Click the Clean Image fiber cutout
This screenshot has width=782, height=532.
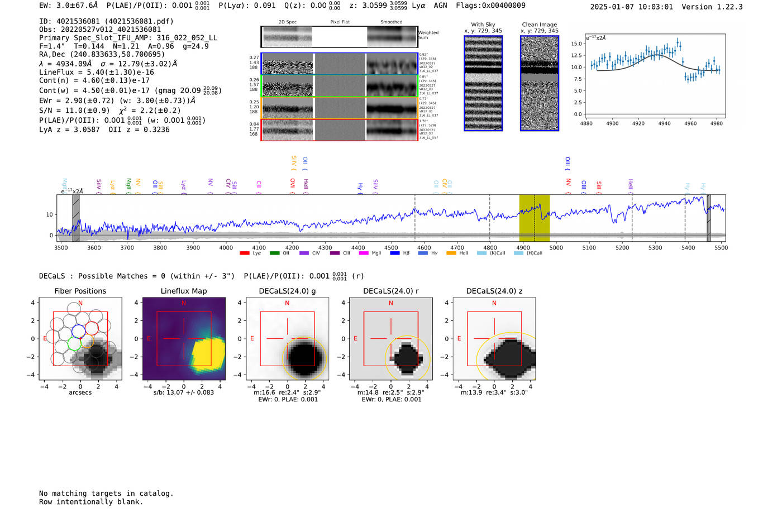pyautogui.click(x=540, y=83)
